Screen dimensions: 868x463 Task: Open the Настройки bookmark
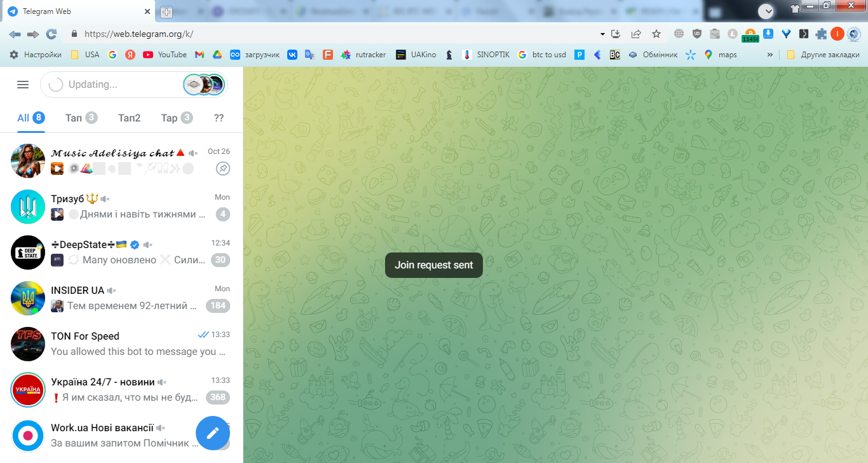36,55
